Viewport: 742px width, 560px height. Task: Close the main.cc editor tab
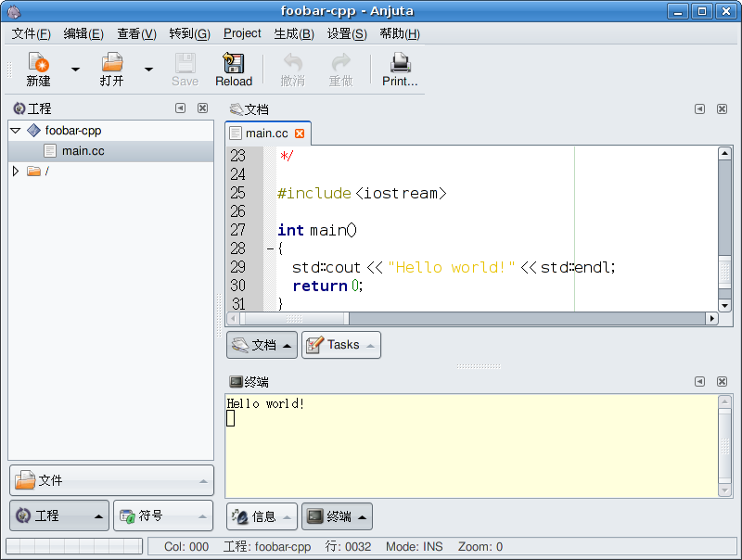(300, 134)
